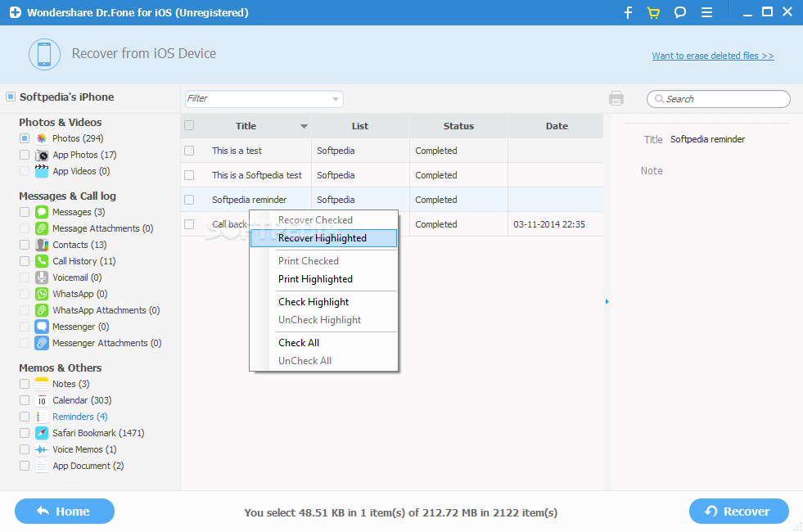The image size is (803, 532).
Task: Click the Notes icon
Action: coord(42,384)
